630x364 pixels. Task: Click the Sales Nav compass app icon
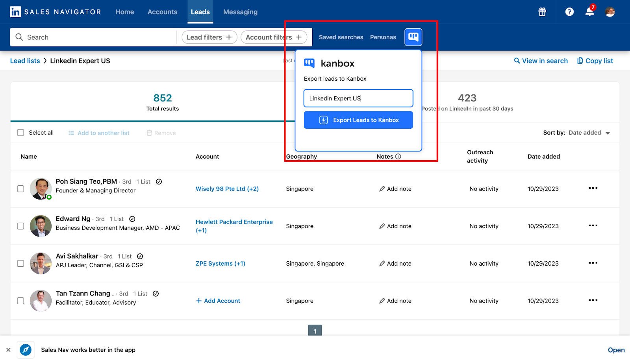(26, 350)
